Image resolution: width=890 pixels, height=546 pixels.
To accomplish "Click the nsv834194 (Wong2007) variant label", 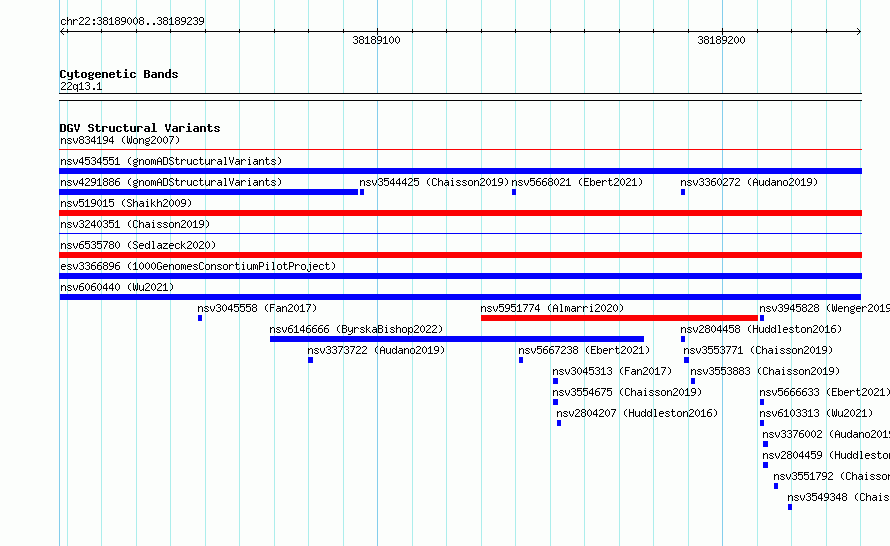I will coord(120,140).
